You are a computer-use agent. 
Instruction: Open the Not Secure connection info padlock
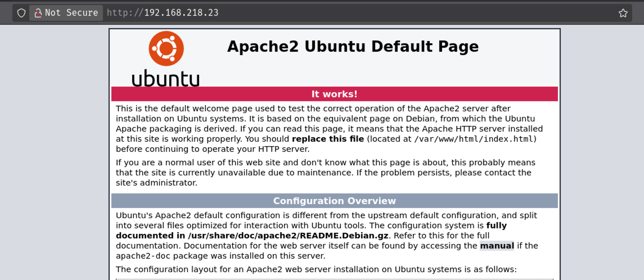coord(66,13)
